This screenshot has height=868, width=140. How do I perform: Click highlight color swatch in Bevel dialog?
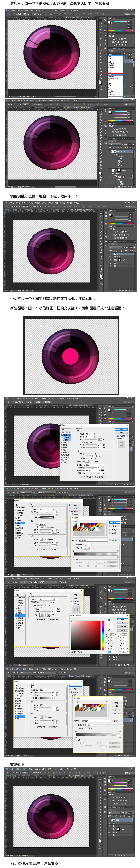click(x=103, y=465)
